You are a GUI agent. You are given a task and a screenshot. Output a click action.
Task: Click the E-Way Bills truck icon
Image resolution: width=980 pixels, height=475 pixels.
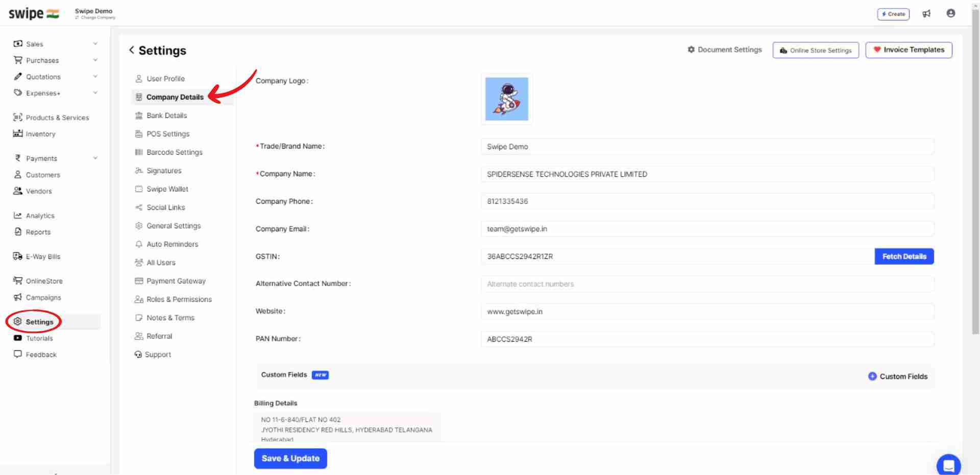pos(18,256)
